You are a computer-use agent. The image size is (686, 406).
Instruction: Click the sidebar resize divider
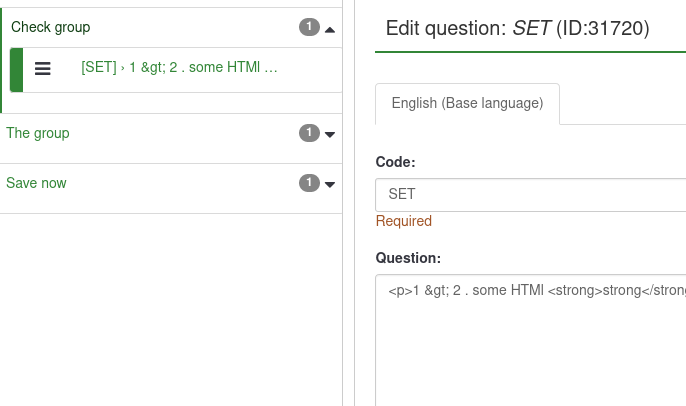348,200
